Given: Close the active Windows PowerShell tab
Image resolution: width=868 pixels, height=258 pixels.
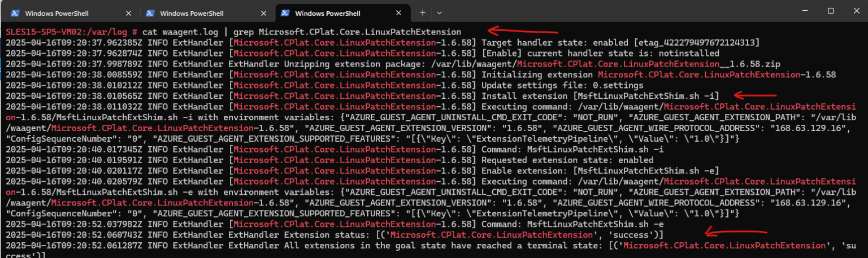Looking at the screenshot, I should point(399,13).
